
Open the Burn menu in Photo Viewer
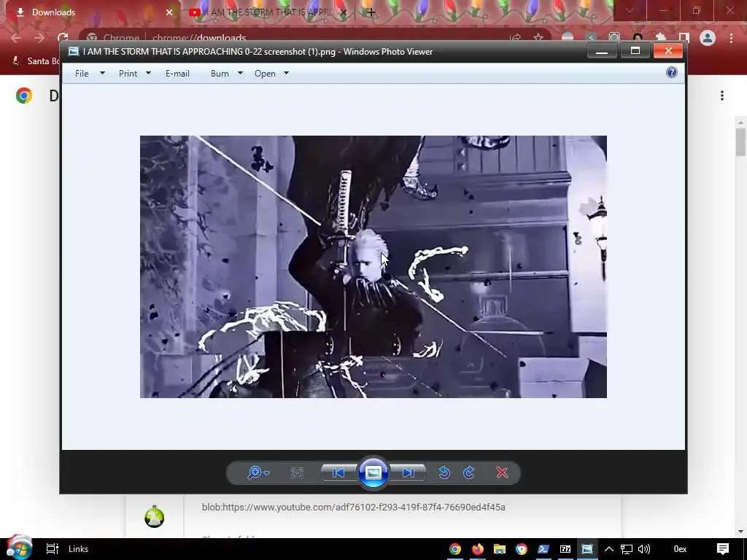220,74
